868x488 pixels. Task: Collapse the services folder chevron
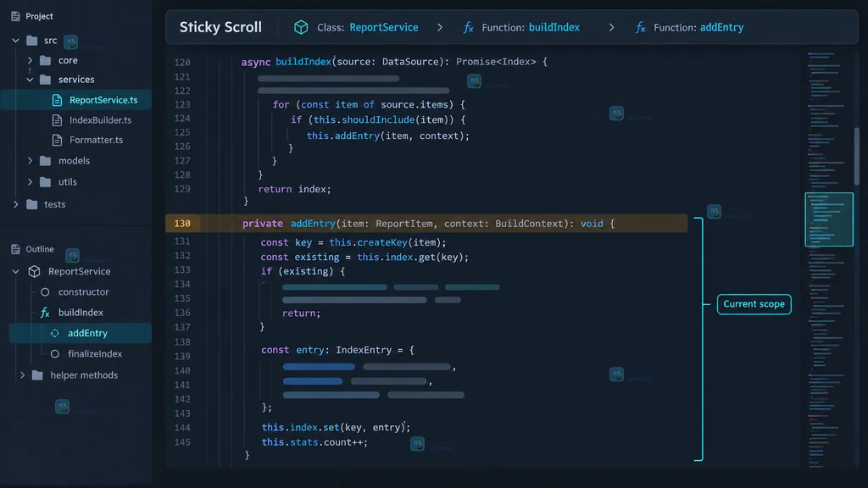point(30,80)
